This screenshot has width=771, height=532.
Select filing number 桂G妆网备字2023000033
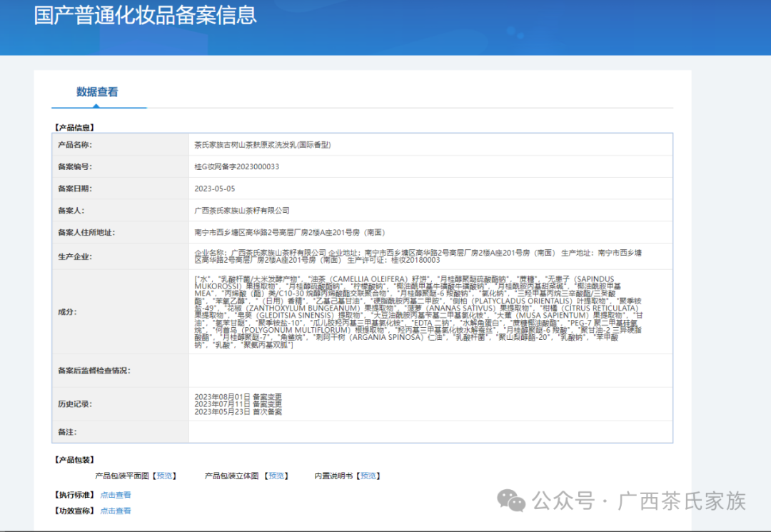click(236, 166)
